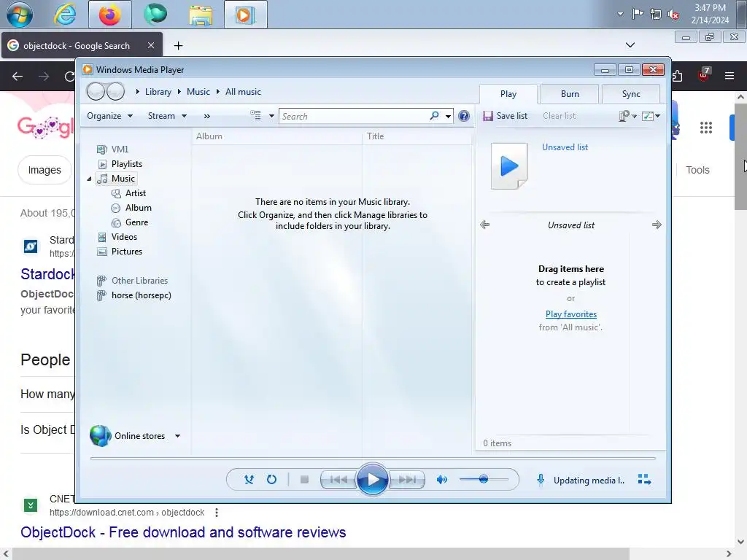Click the Library breadcrumb
This screenshot has height=560, width=747.
(158, 92)
